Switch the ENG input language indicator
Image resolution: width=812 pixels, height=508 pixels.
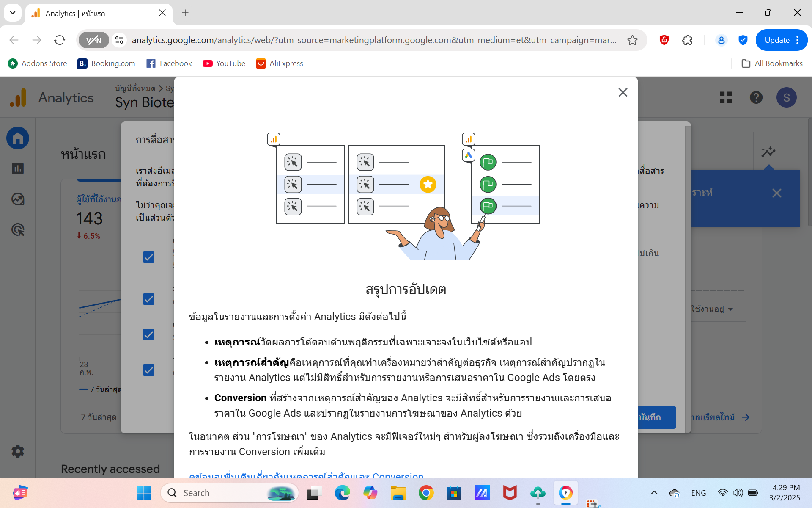pyautogui.click(x=699, y=493)
